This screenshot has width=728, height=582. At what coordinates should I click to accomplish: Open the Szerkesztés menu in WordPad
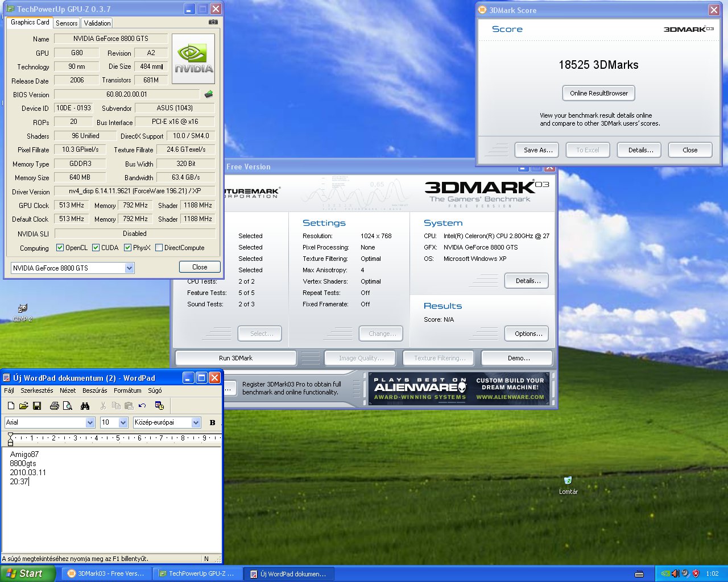[x=37, y=390]
